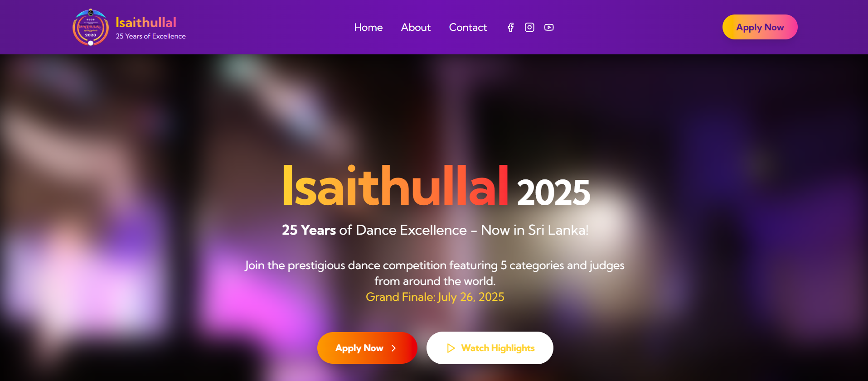This screenshot has height=381, width=868.
Task: Click the 25 Years of Dance Excellence subtitle
Action: 435,230
